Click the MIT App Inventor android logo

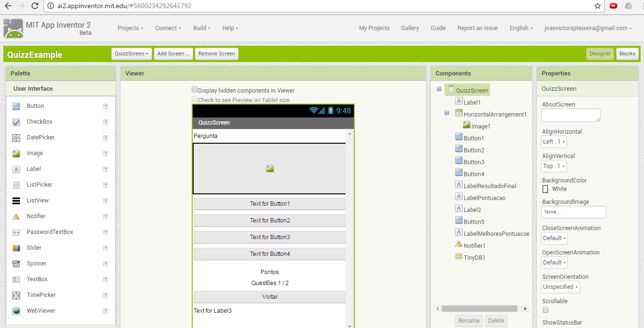pyautogui.click(x=13, y=28)
